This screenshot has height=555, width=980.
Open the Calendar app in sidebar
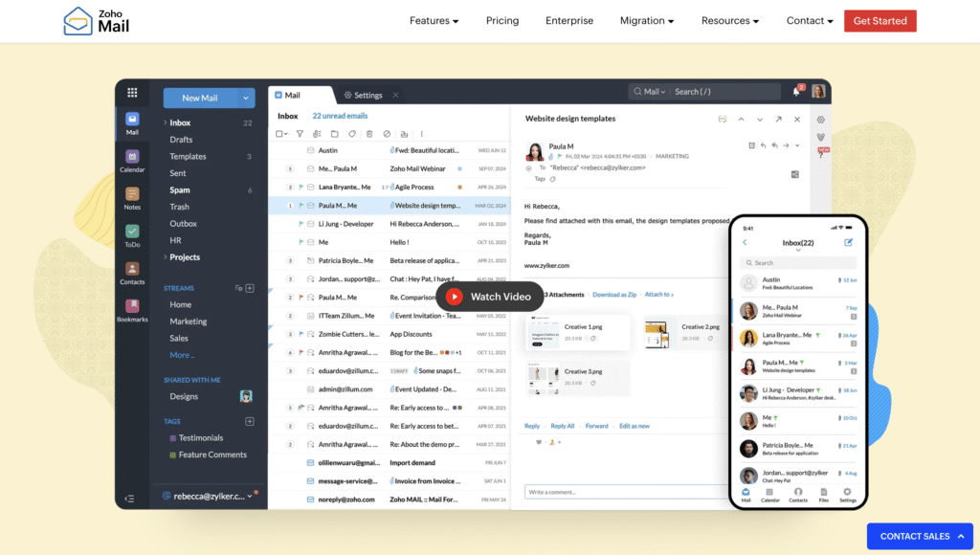tap(132, 162)
